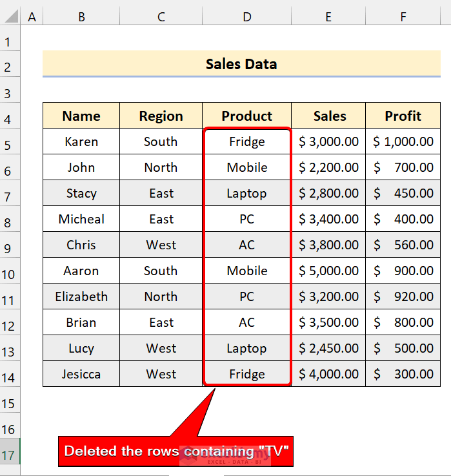Screen dimensions: 451x476
Task: Select the cell containing Karen
Action: coord(81,141)
